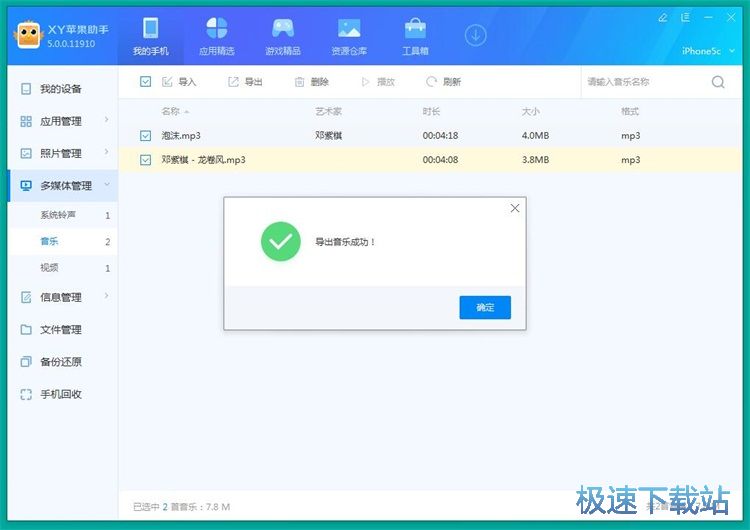
Task: Focus the music name search field
Action: tap(646, 82)
